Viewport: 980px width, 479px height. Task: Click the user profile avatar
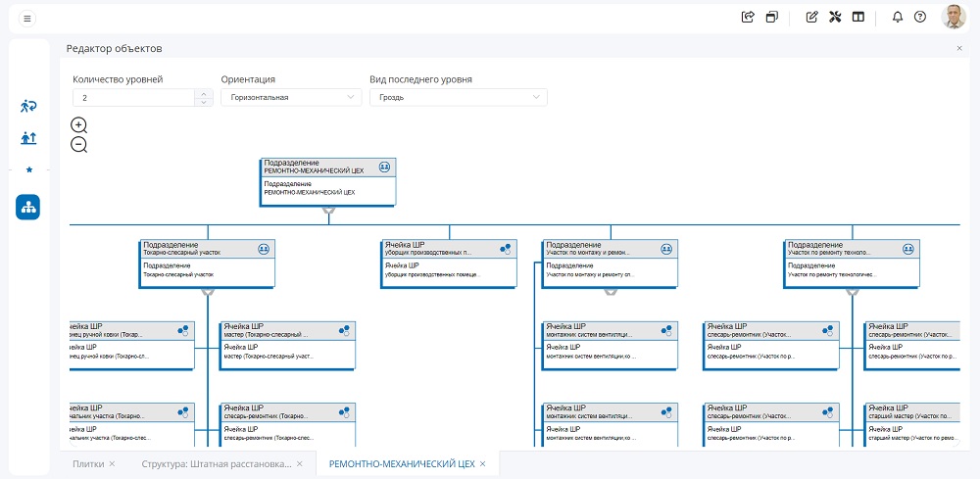point(953,17)
